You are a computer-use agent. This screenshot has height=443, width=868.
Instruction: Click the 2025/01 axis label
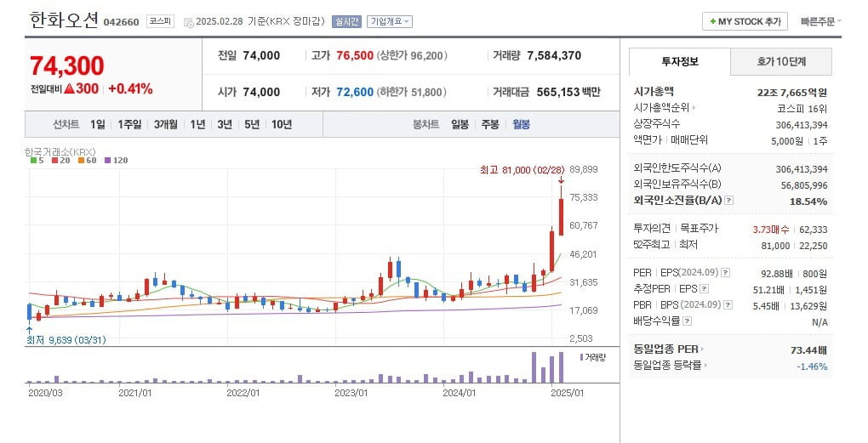tap(567, 393)
